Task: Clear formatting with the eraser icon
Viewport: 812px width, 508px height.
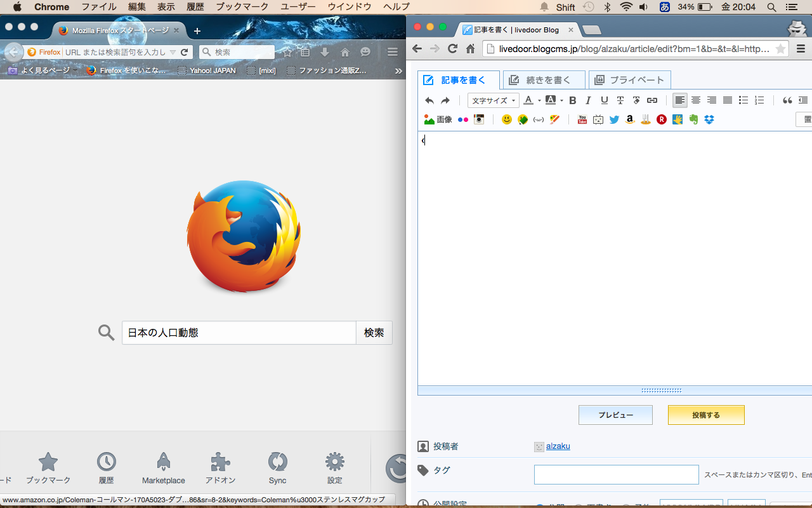Action: (x=636, y=100)
